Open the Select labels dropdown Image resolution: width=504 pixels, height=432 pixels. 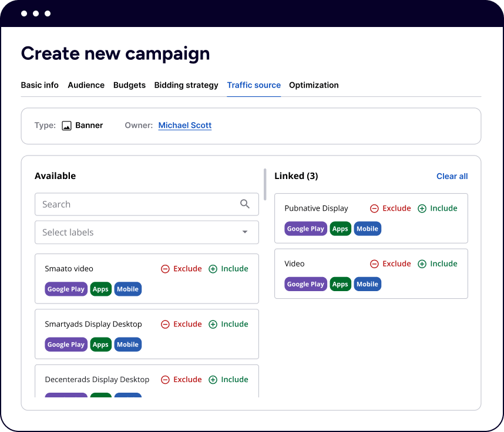coord(141,232)
